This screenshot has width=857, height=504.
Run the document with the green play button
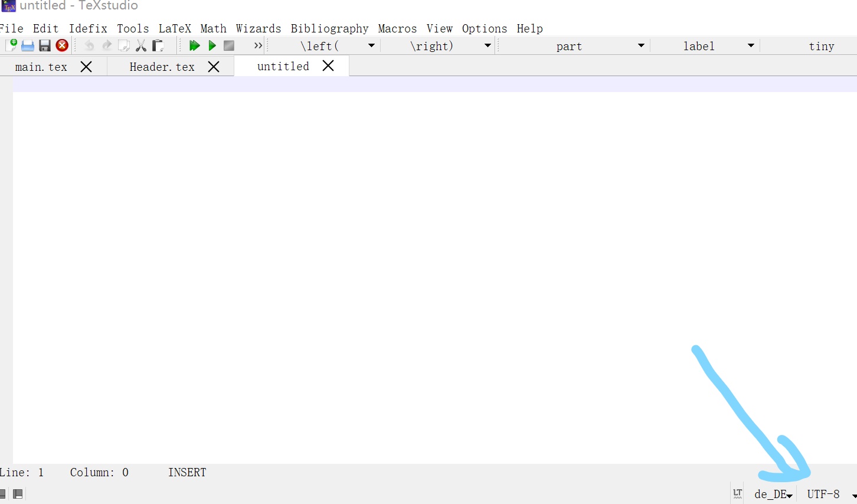(212, 45)
